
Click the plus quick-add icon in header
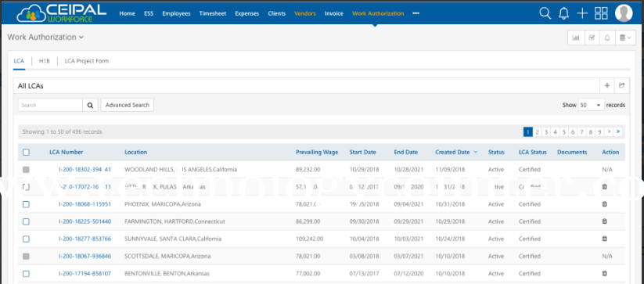click(x=582, y=13)
